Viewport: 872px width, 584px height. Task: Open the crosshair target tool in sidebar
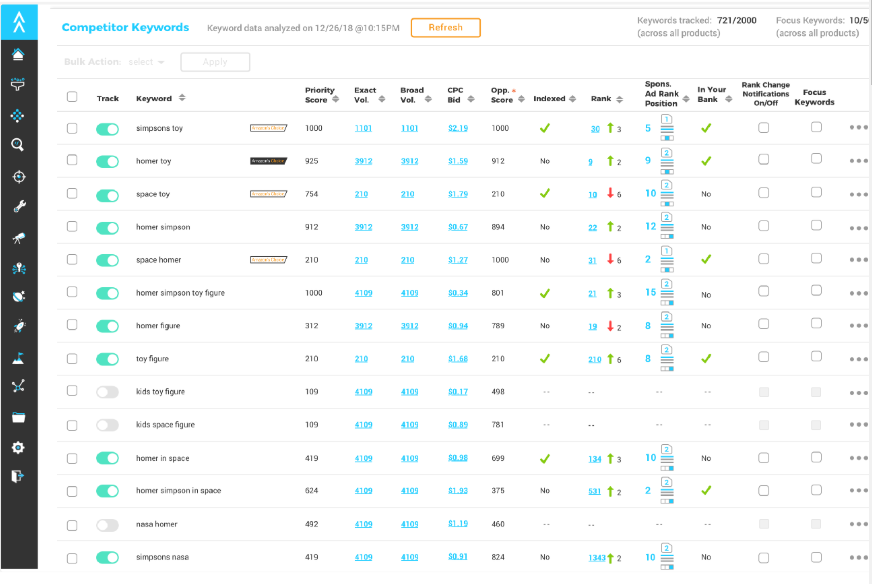click(19, 177)
